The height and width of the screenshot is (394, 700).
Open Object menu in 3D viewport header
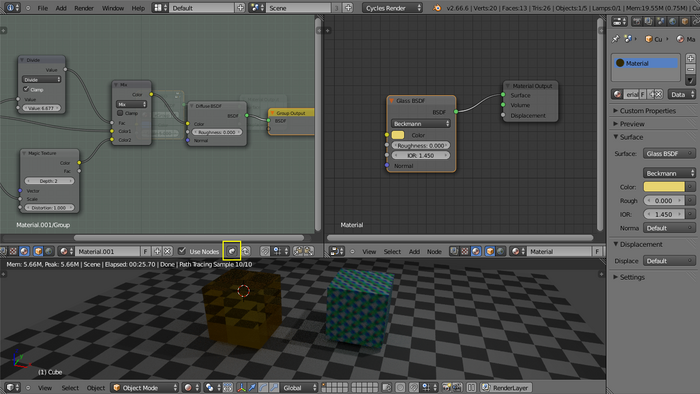(x=96, y=388)
